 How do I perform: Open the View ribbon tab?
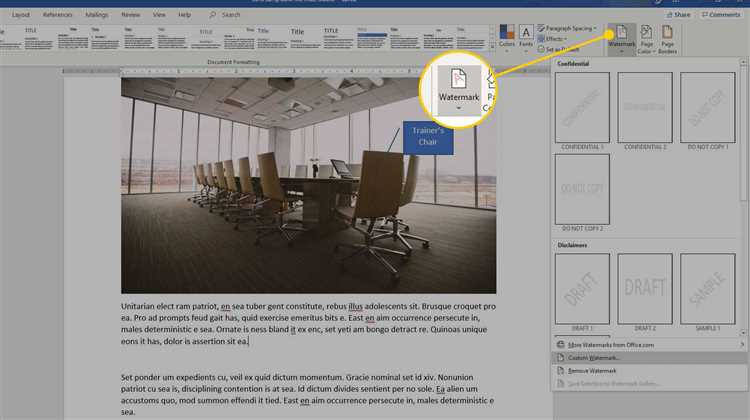(x=159, y=15)
